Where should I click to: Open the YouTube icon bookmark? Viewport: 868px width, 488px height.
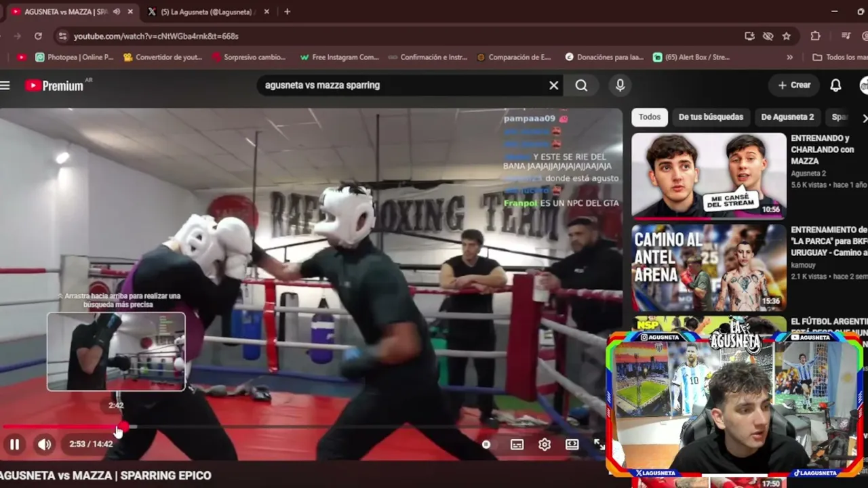(x=21, y=58)
